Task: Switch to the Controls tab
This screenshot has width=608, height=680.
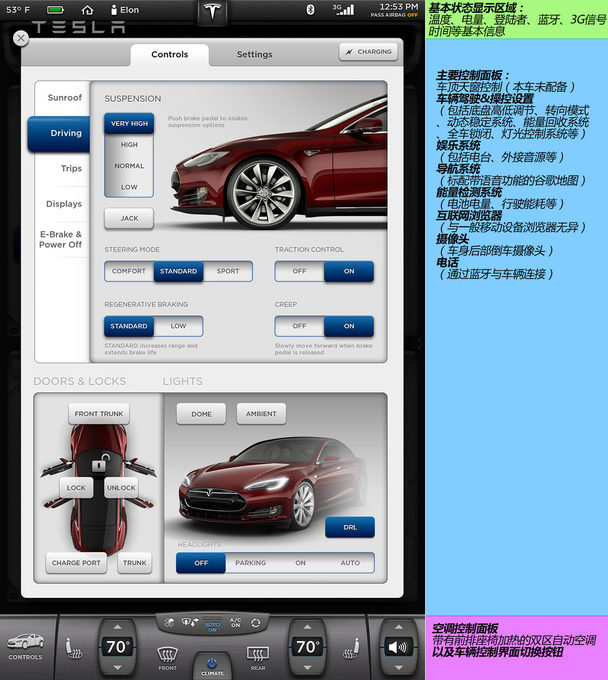Action: pos(170,55)
